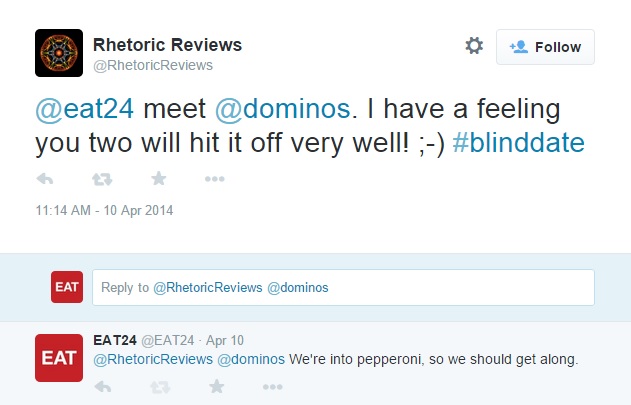The width and height of the screenshot is (631, 405).
Task: Favorite the main tweet with star icon
Action: [x=159, y=178]
